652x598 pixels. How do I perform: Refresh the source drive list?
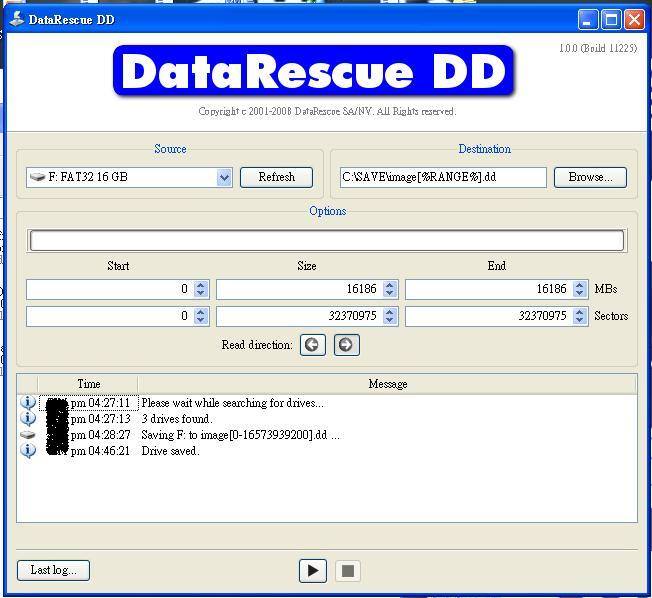coord(277,177)
